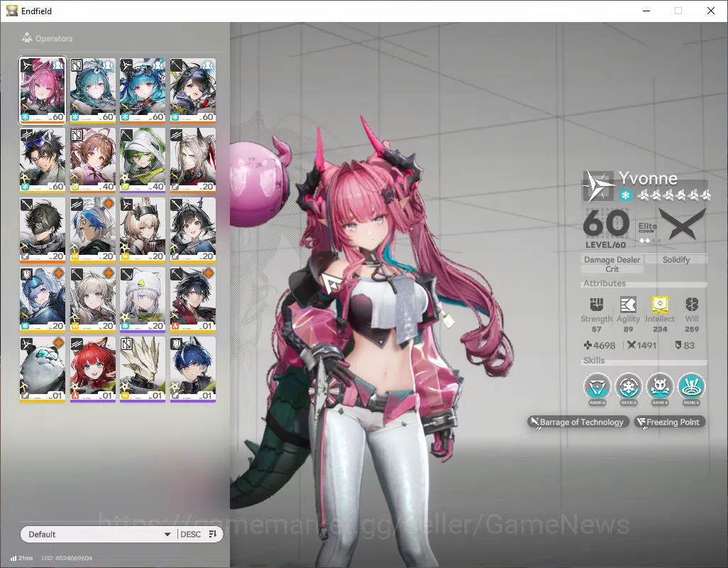Click the Crit tag

coord(612,269)
